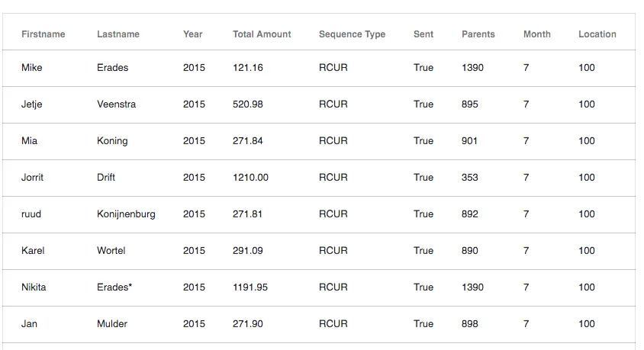Click the total amount 121.16
The height and width of the screenshot is (350, 644).
click(x=248, y=68)
